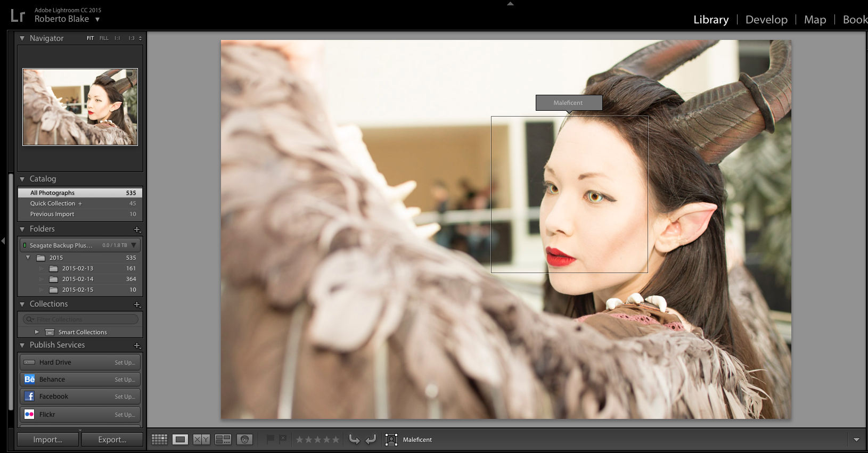Image resolution: width=868 pixels, height=453 pixels.
Task: Rate the photo five stars
Action: [335, 440]
